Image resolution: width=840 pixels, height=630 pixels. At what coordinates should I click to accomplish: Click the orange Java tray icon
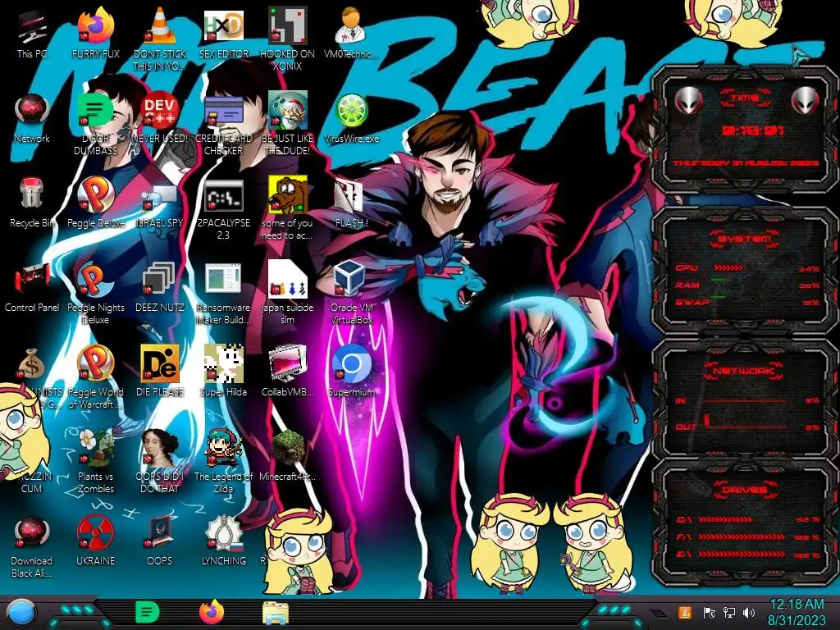(685, 612)
